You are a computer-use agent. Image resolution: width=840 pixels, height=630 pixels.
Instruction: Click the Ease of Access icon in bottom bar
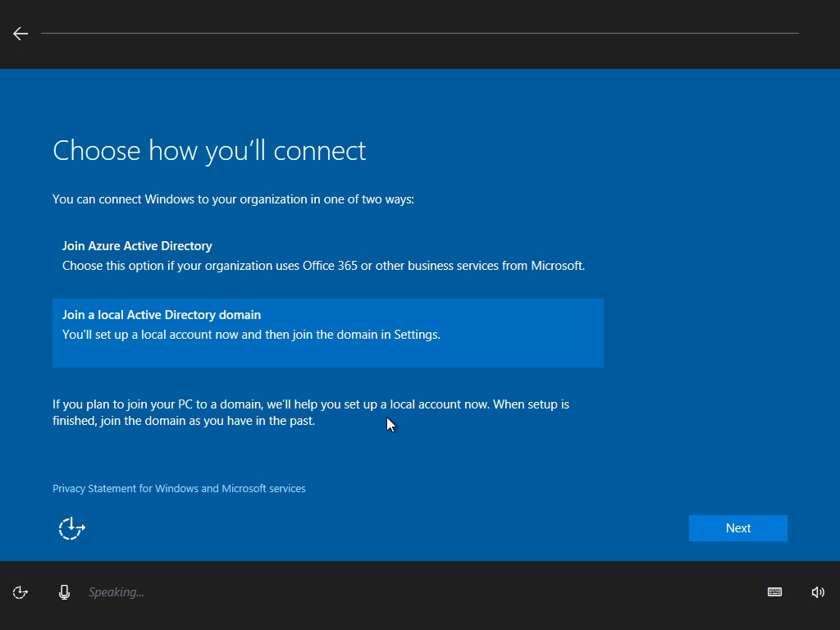tap(21, 592)
